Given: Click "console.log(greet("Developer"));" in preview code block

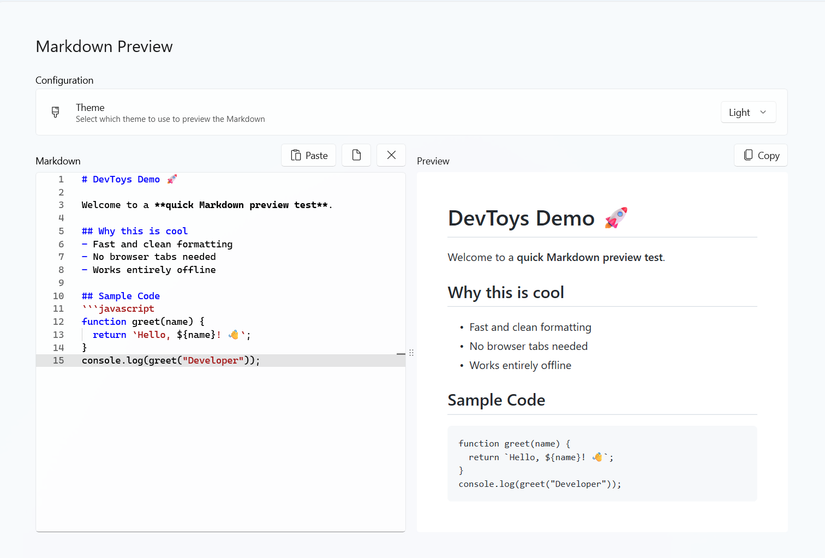Looking at the screenshot, I should 540,484.
